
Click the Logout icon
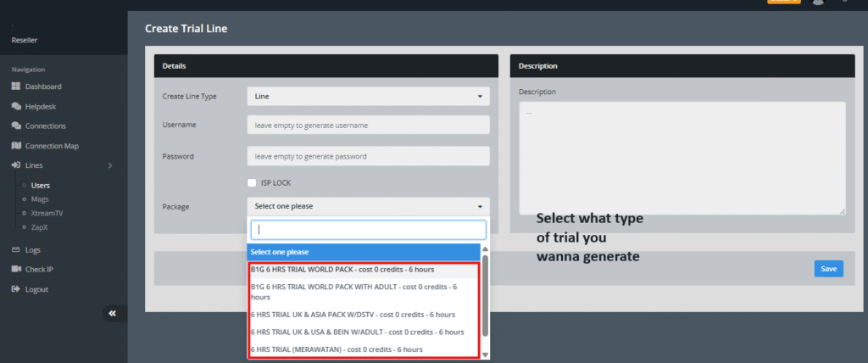click(x=16, y=289)
